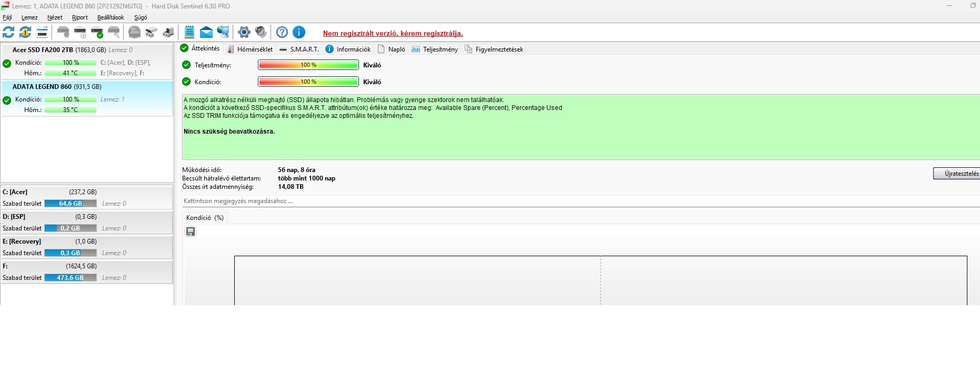Click the overview Kondíció 100 % progress bar

pos(308,82)
